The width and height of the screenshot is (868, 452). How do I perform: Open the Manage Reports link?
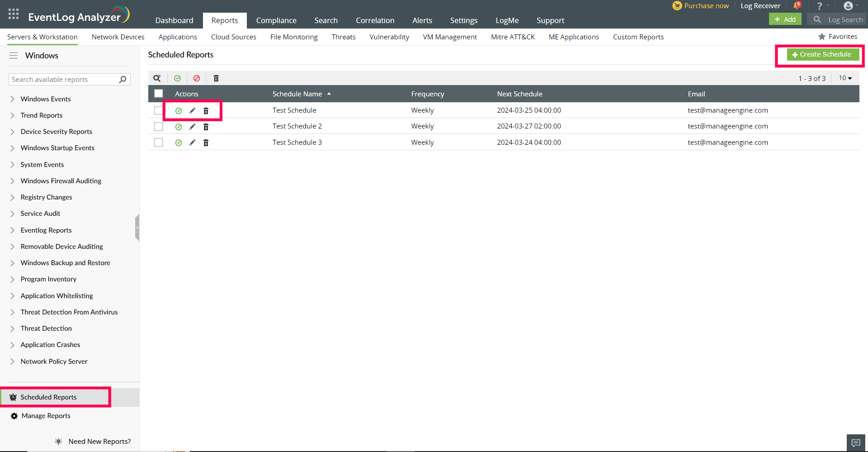point(46,416)
